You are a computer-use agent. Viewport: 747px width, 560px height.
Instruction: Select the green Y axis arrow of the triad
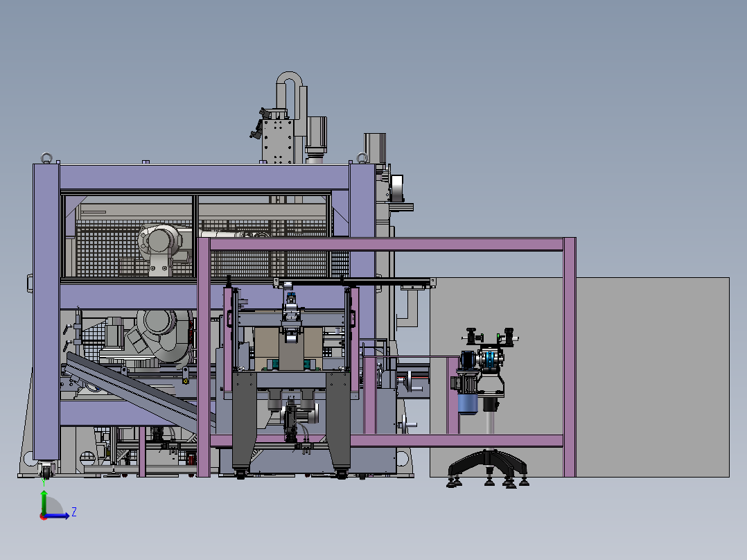(44, 502)
